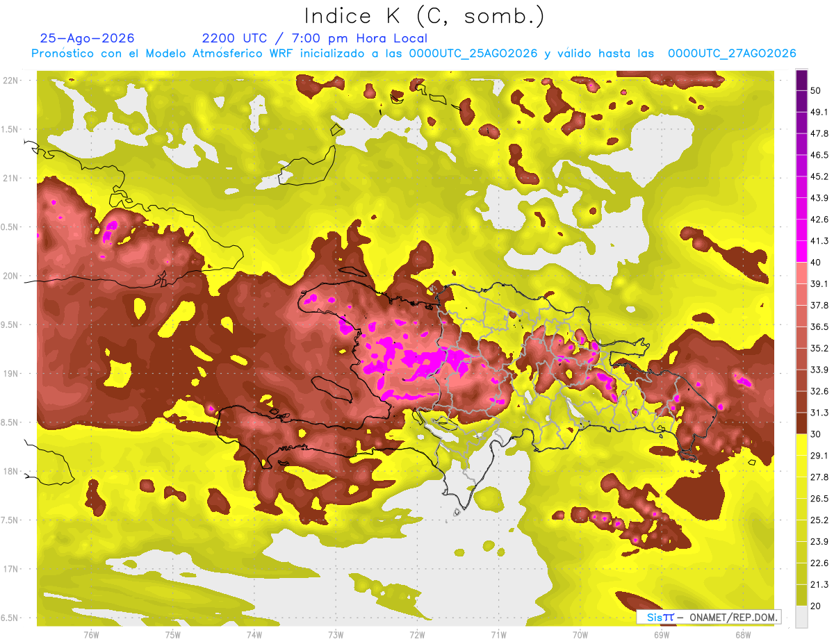The width and height of the screenshot is (834, 644).
Task: Click the "68W" longitude axis label
Action: [743, 635]
